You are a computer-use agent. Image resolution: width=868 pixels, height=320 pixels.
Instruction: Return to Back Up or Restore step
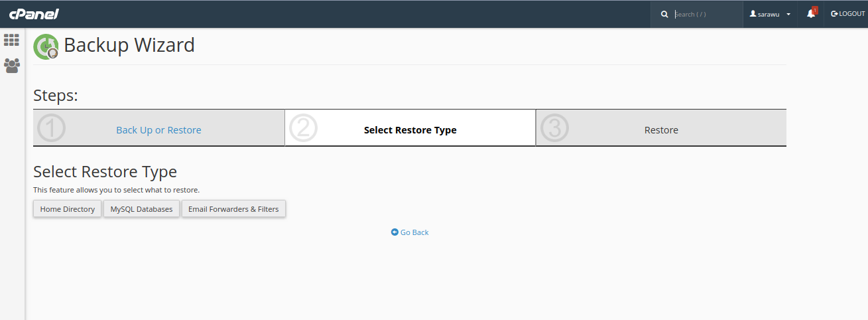[158, 130]
